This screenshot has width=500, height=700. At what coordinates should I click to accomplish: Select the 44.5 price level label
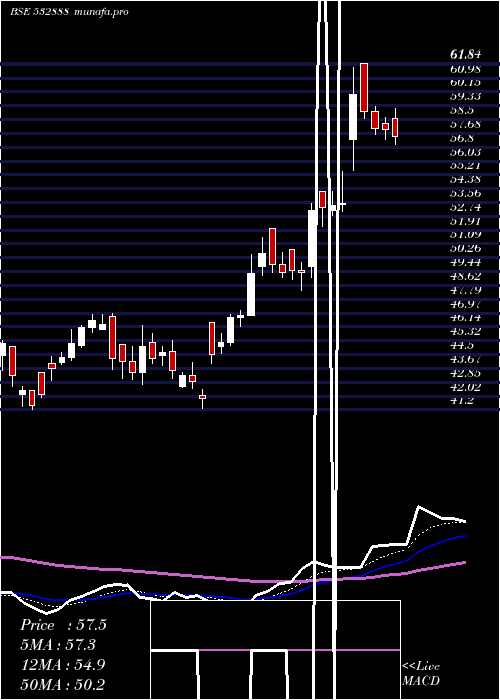point(462,346)
